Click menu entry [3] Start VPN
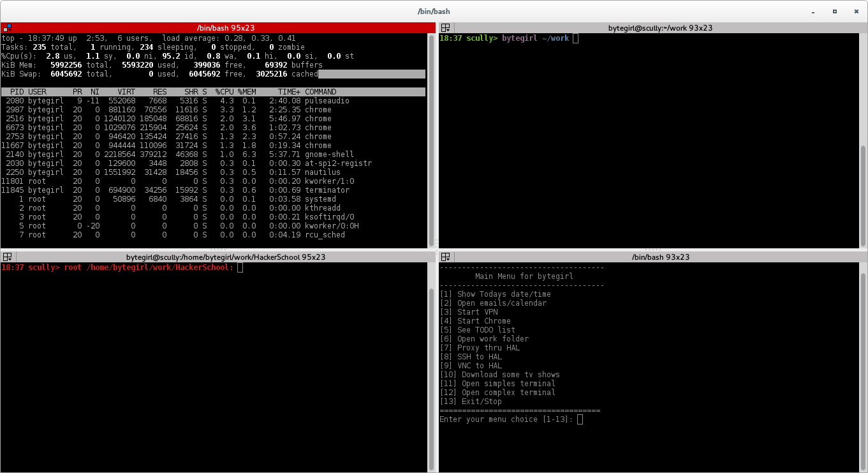This screenshot has height=473, width=868. [469, 312]
